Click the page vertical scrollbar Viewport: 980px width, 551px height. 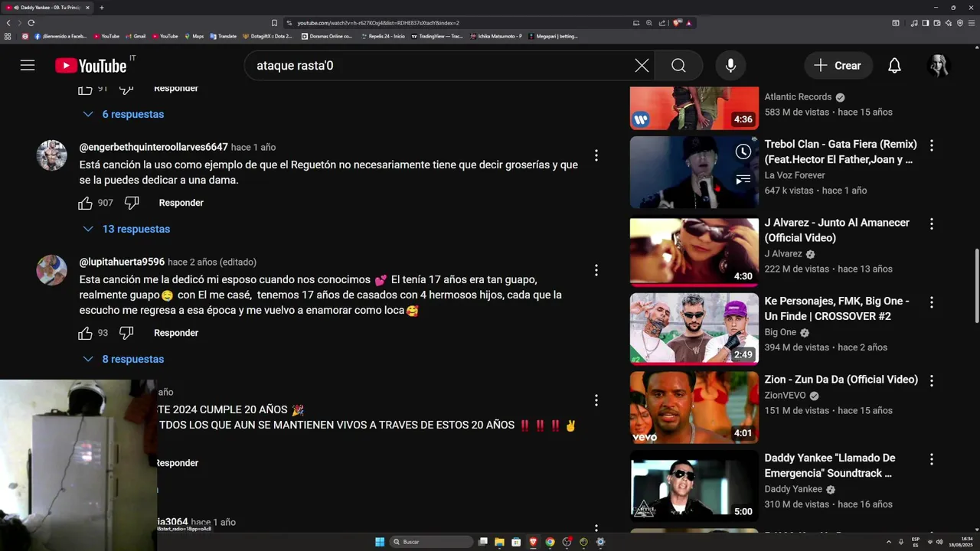[976, 285]
